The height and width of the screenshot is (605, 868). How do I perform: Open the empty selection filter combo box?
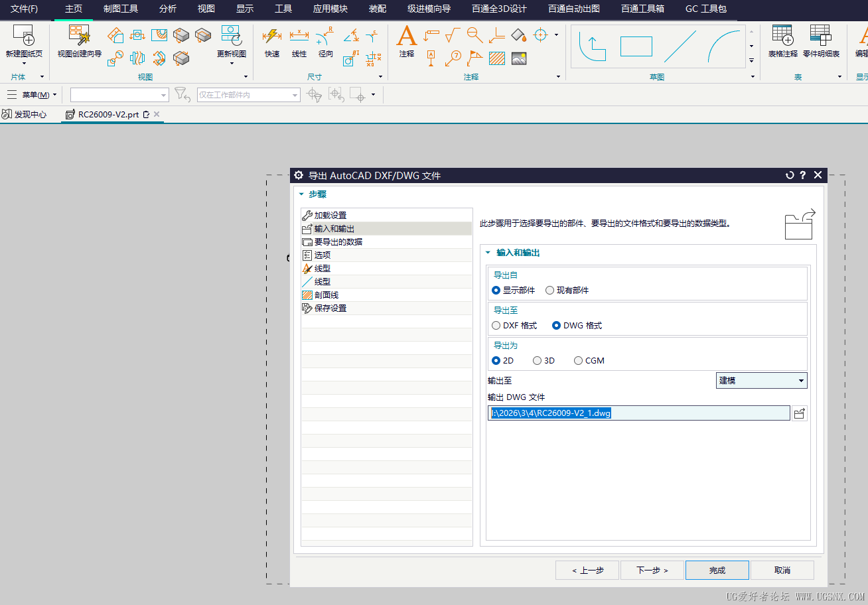(119, 95)
